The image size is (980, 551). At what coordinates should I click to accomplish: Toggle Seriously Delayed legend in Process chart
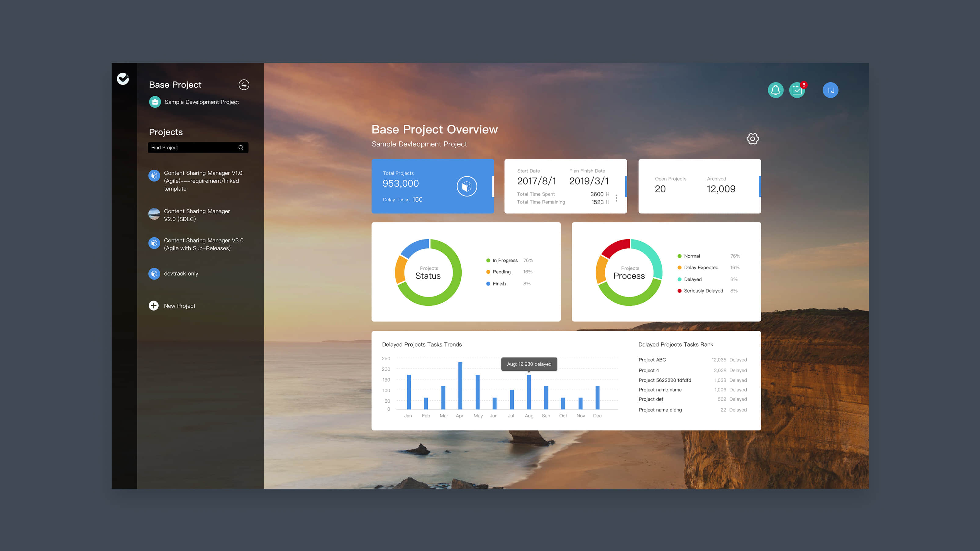[703, 291]
